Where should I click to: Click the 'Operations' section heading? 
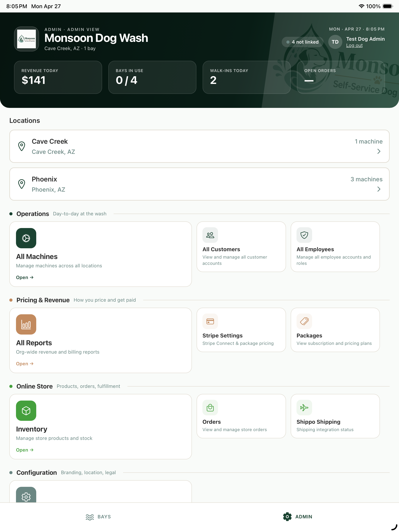[33, 214]
